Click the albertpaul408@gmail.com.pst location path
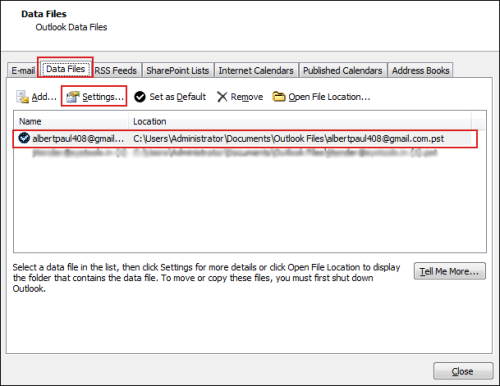Screen dimensions: 500x386 [x=288, y=139]
